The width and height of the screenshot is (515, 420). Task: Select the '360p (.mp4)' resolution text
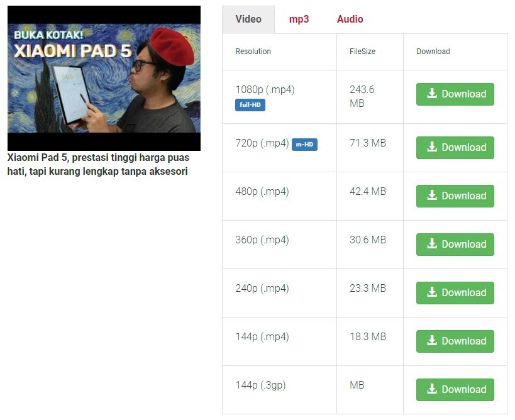(x=262, y=240)
